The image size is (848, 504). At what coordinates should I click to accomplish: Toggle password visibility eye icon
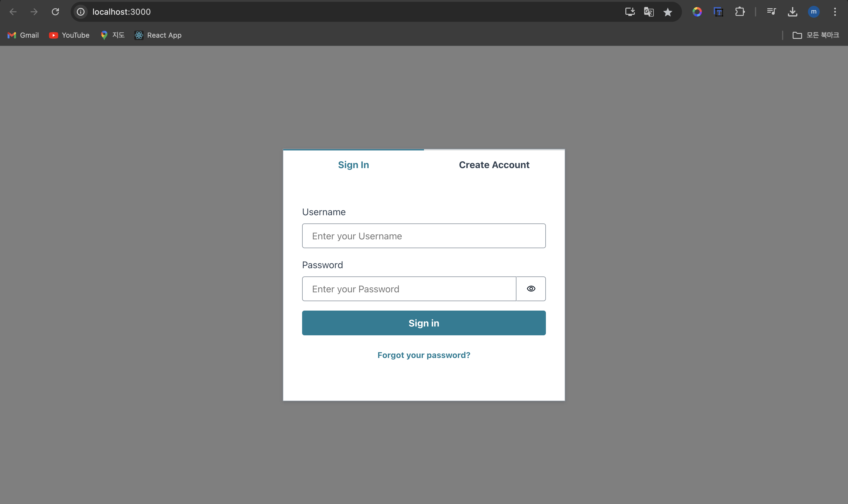click(531, 289)
